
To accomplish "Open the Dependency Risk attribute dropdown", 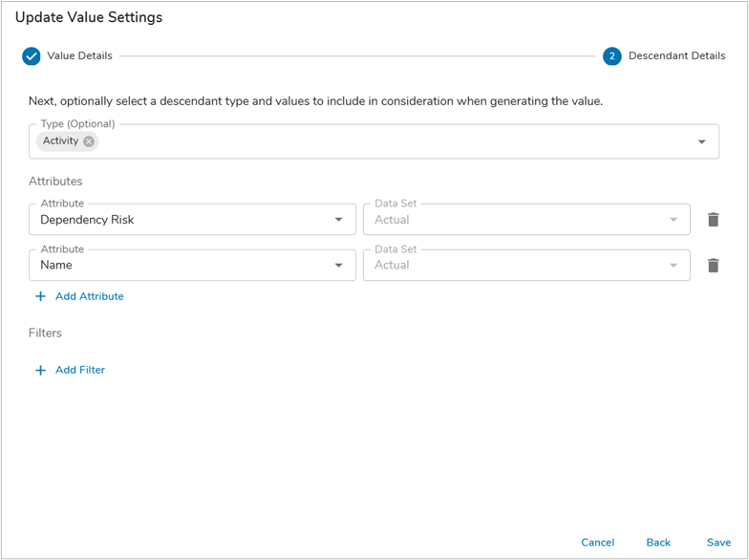I will click(338, 220).
